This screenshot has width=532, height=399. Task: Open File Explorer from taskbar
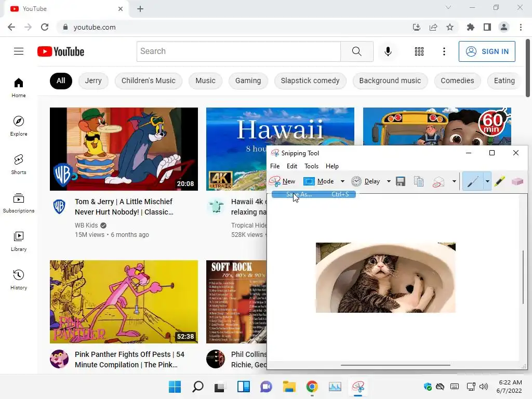(289, 387)
